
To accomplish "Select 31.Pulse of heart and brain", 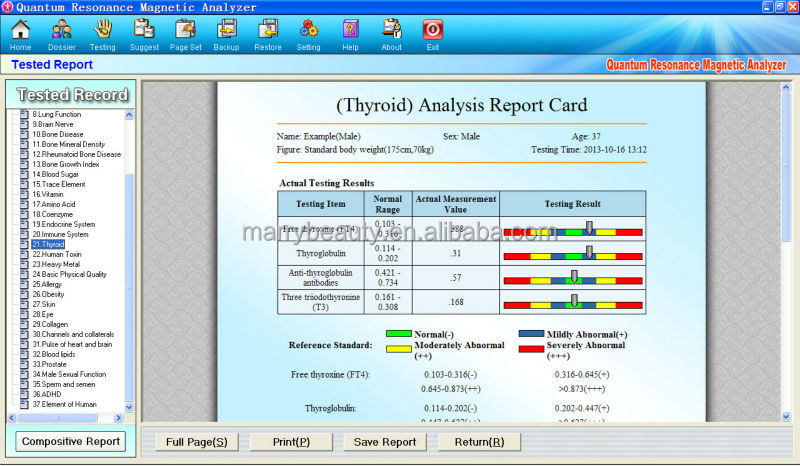I will tap(72, 344).
